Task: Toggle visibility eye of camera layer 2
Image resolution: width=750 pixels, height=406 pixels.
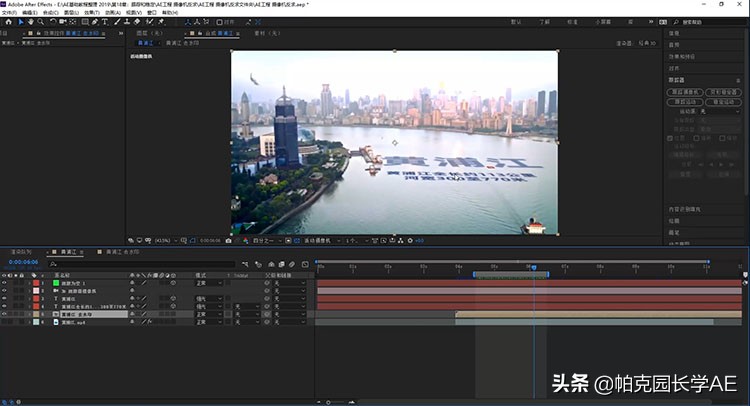Action: [x=4, y=291]
